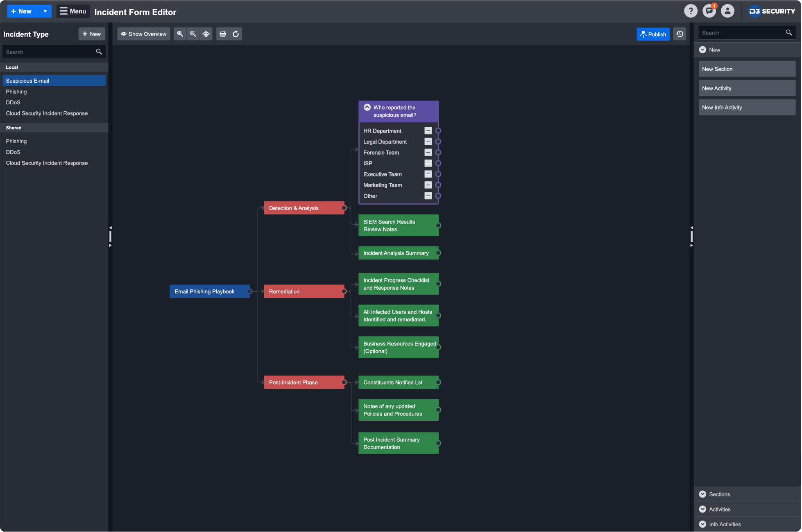Open the New button dropdown arrow
The height and width of the screenshot is (532, 802).
[x=45, y=11]
